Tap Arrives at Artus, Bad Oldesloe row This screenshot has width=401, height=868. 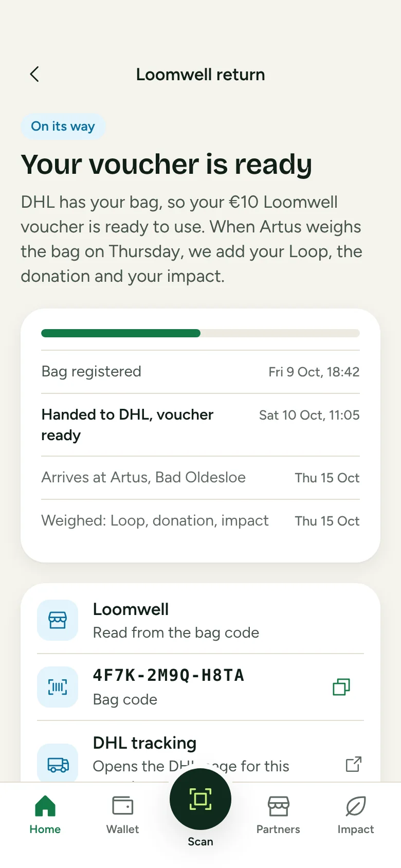(200, 478)
